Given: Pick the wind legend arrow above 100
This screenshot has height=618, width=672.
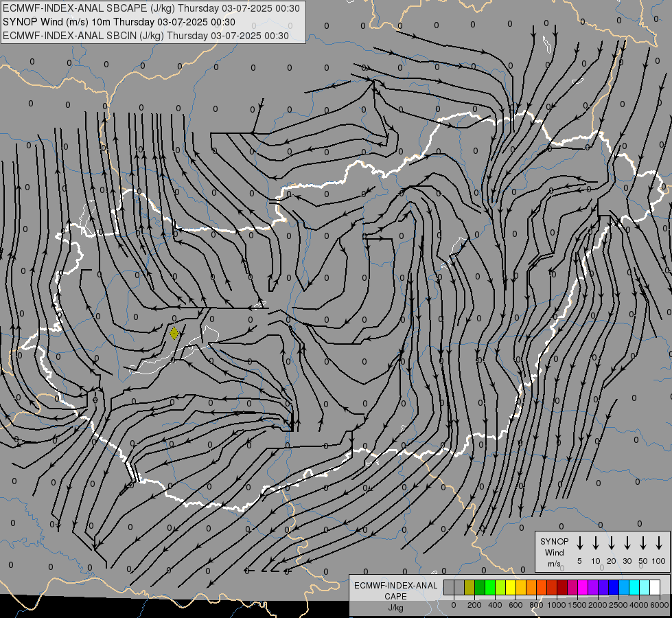Looking at the screenshot, I should [659, 543].
